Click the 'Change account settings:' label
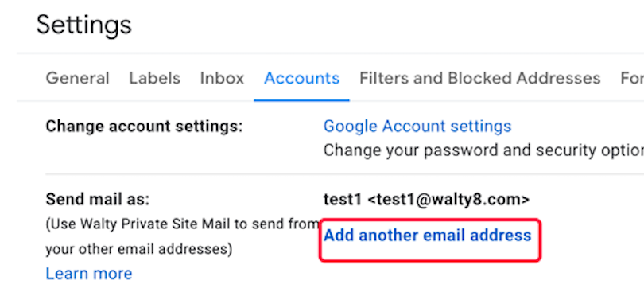 click(144, 127)
